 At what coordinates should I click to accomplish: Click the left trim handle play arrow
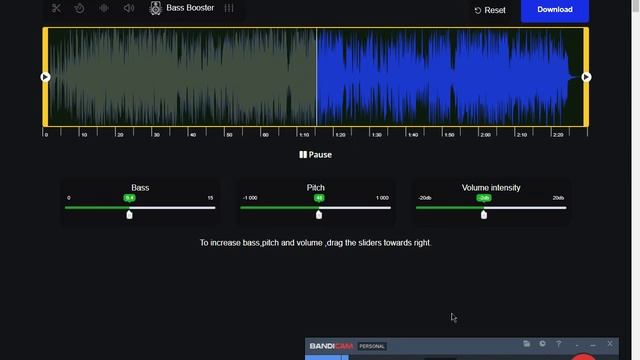[x=45, y=77]
